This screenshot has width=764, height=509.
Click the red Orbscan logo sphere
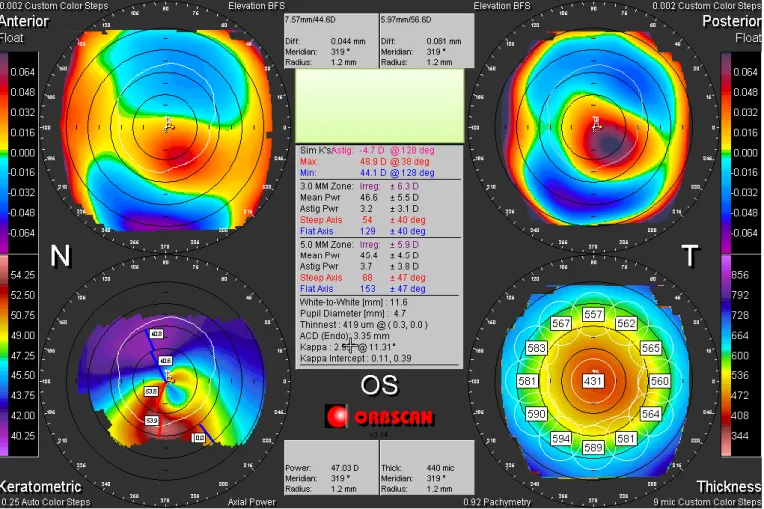pyautogui.click(x=337, y=416)
